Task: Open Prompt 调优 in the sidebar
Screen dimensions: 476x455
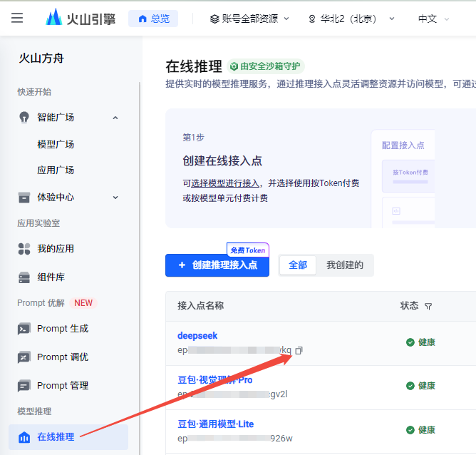Action: 63,357
